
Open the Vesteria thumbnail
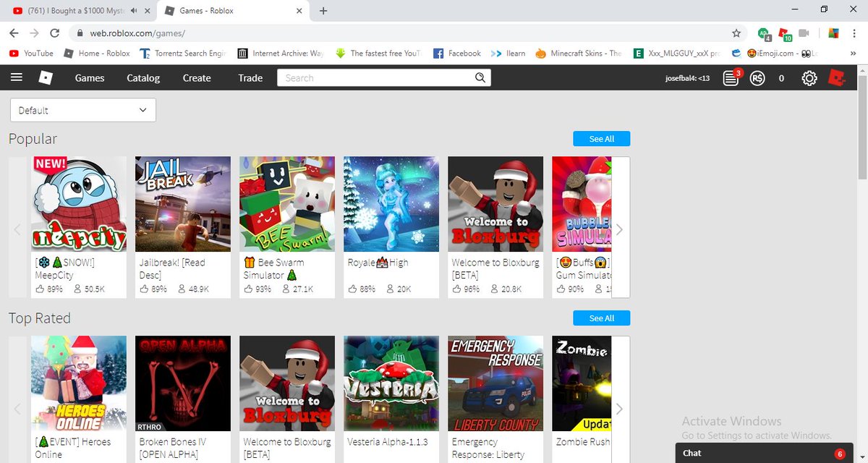click(391, 383)
